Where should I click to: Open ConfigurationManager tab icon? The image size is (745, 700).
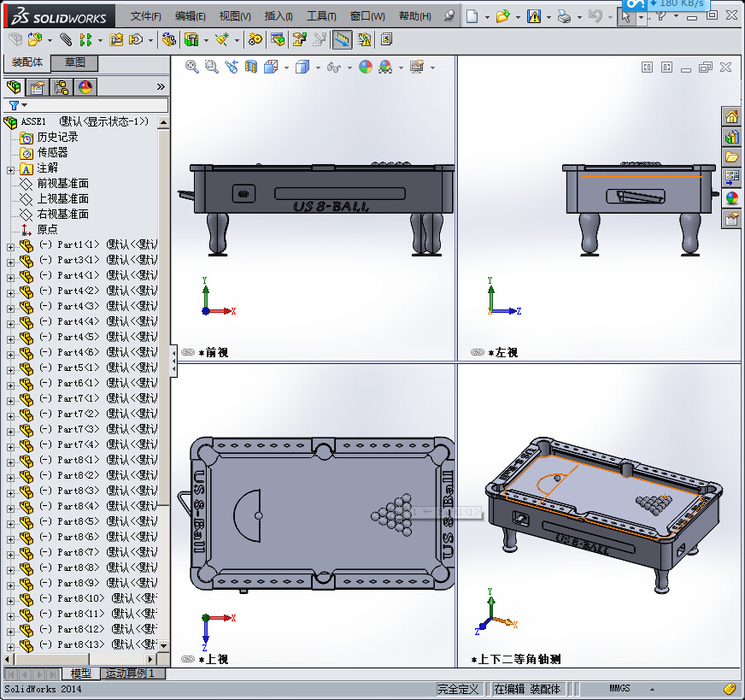(x=62, y=87)
